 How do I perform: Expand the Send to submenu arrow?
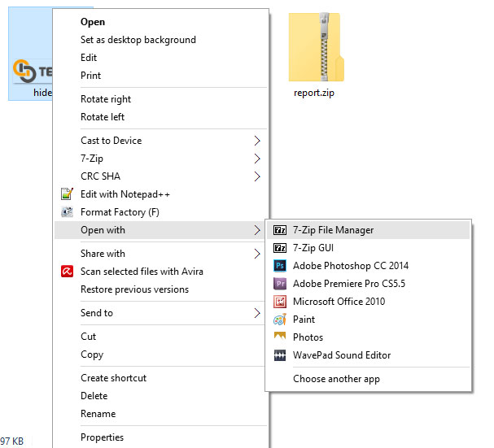pos(257,313)
